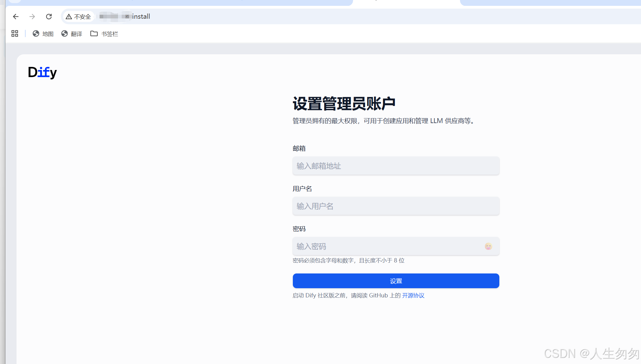The image size is (641, 364).
Task: Focus the 输入用户名 username field
Action: click(396, 206)
